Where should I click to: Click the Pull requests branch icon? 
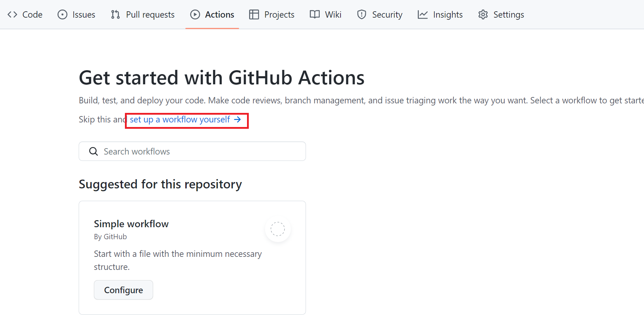115,14
